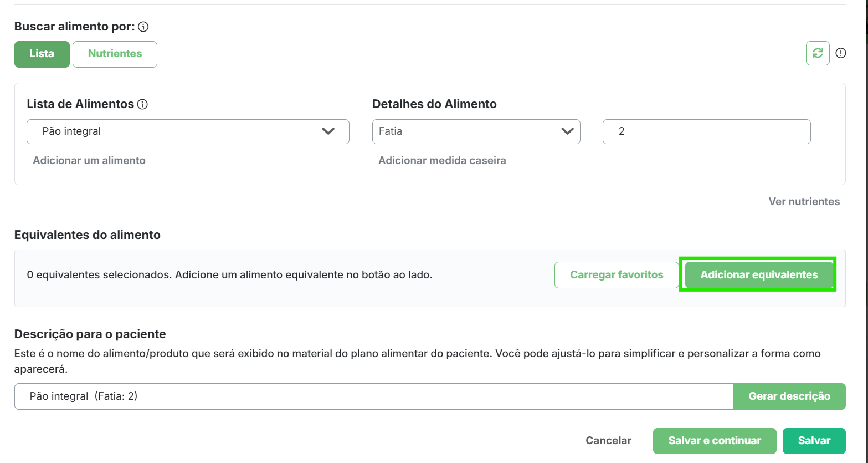
Task: Click the Adicionar medida caseira link
Action: pyautogui.click(x=442, y=161)
